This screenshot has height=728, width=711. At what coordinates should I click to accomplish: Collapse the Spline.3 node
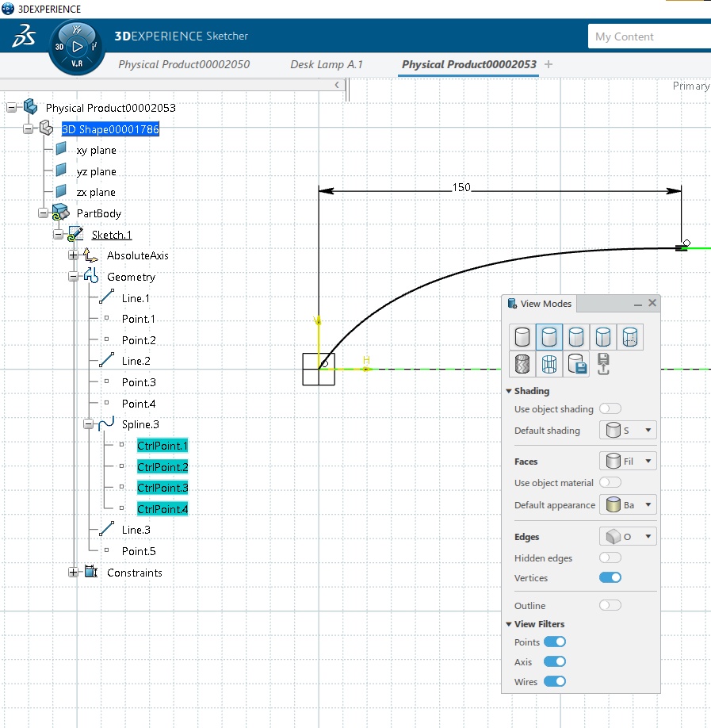pos(88,424)
